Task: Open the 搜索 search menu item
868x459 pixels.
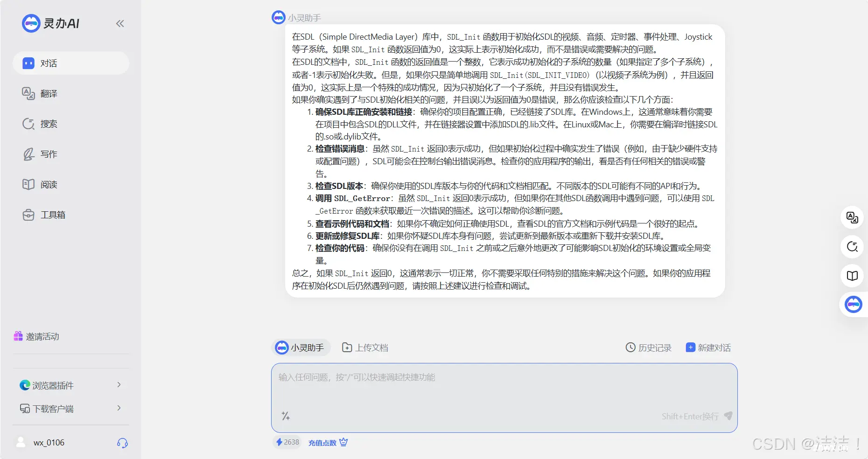Action: [x=71, y=124]
